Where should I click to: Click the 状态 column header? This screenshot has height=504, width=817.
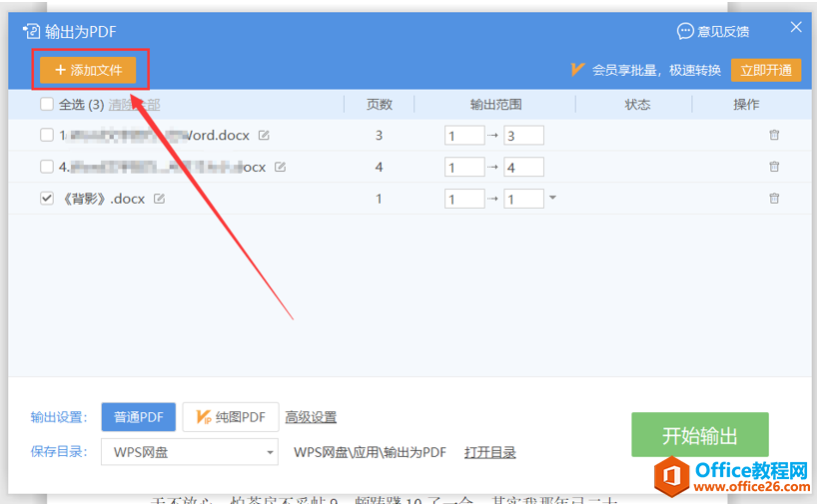coord(638,105)
